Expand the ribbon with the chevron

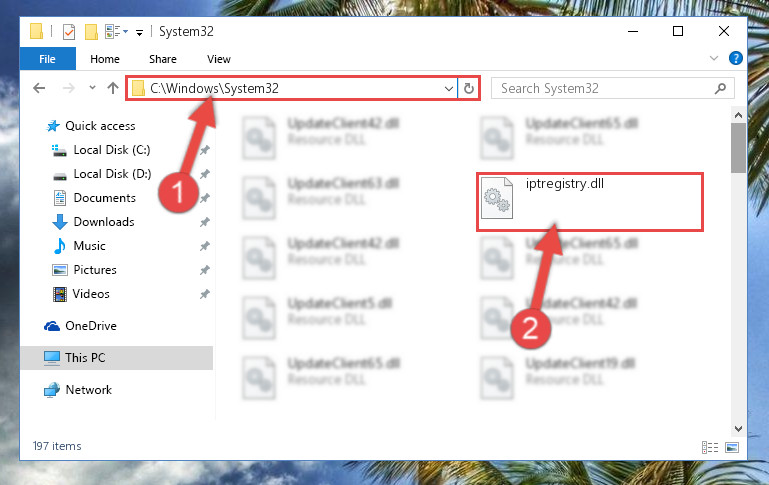(x=714, y=58)
